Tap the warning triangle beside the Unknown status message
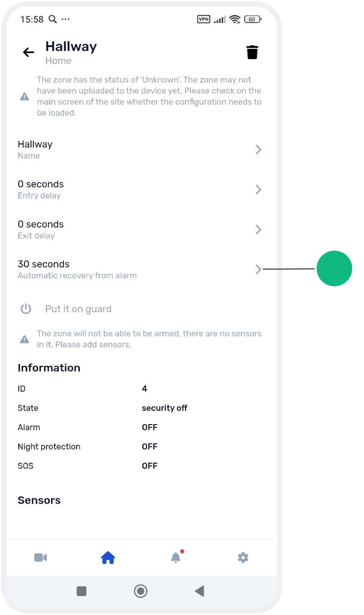The height and width of the screenshot is (615, 364). [x=24, y=96]
